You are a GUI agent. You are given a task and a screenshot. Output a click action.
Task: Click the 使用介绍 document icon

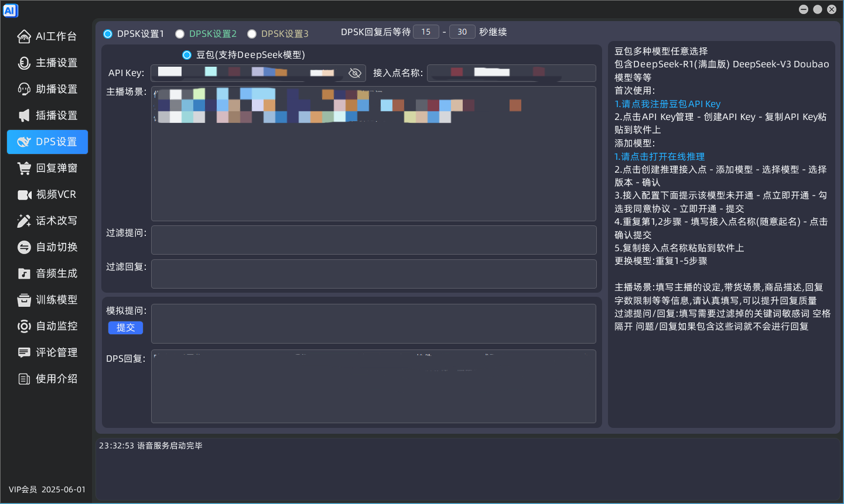click(x=24, y=379)
